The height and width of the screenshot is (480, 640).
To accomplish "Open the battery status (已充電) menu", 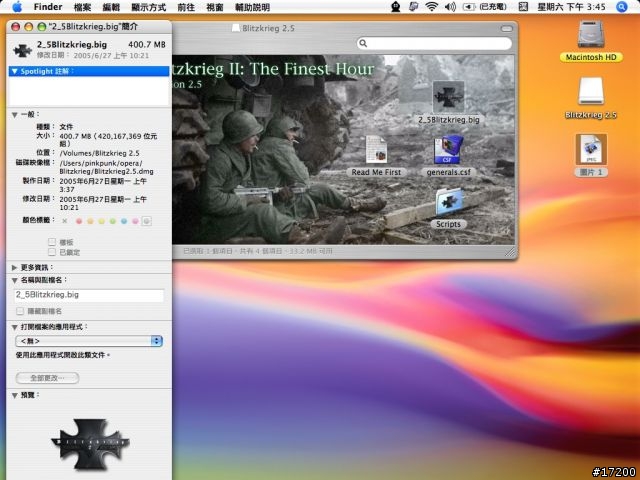I will 485,7.
